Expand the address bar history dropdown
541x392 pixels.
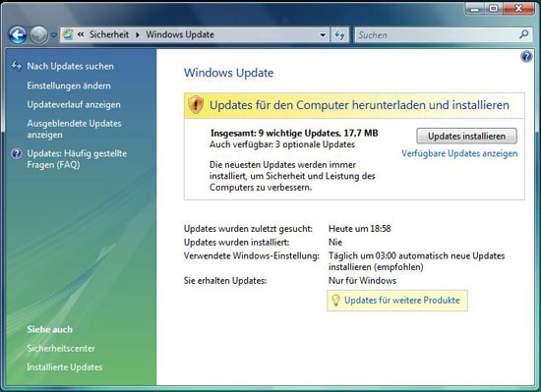323,35
